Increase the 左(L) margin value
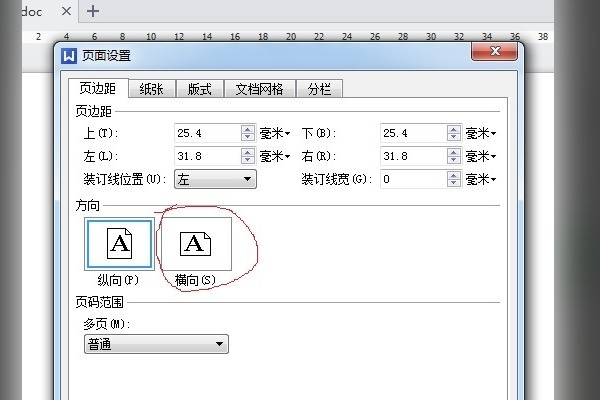This screenshot has width=600, height=400. pyautogui.click(x=248, y=152)
